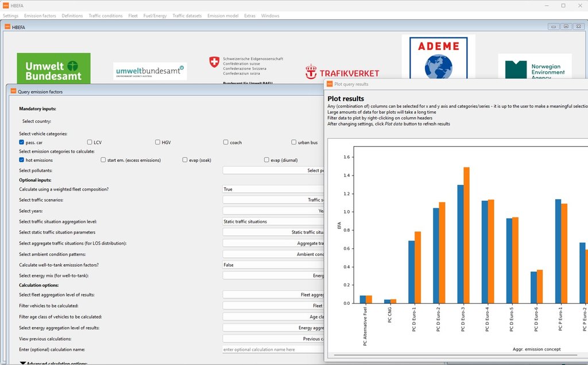This screenshot has height=365, width=588.
Task: Click the HBEFA logo icon in title bar
Action: pyautogui.click(x=5, y=5)
